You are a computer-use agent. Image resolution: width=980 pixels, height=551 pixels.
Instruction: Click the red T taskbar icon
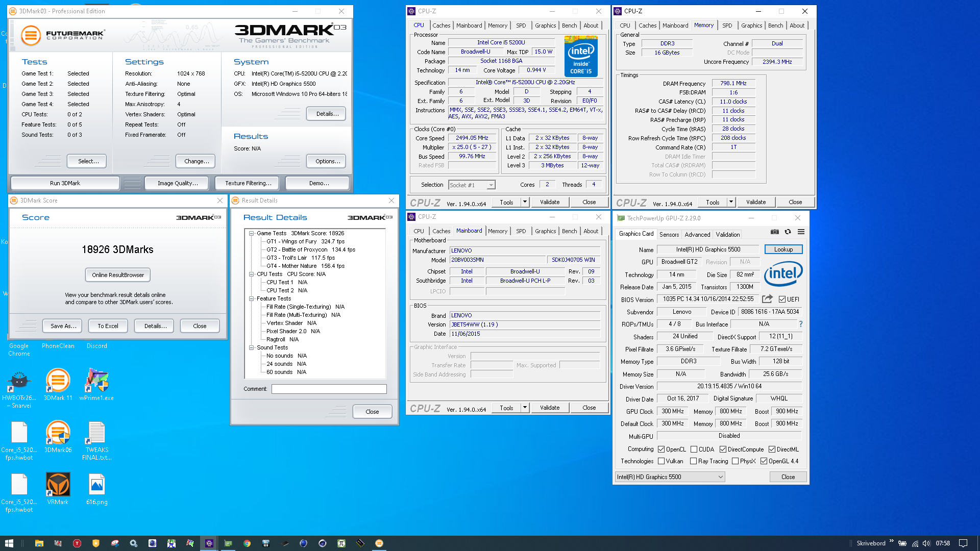pyautogui.click(x=77, y=543)
